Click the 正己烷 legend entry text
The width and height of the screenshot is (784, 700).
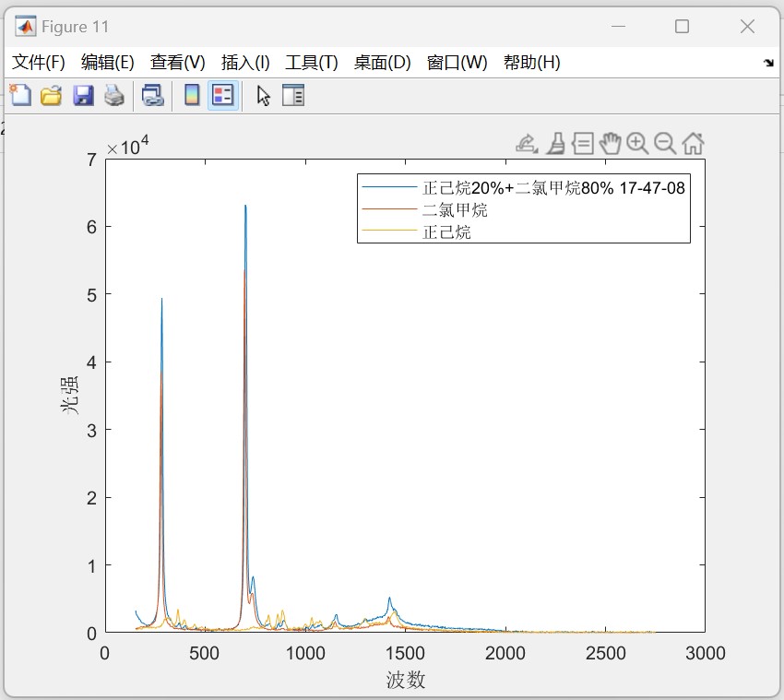click(446, 232)
